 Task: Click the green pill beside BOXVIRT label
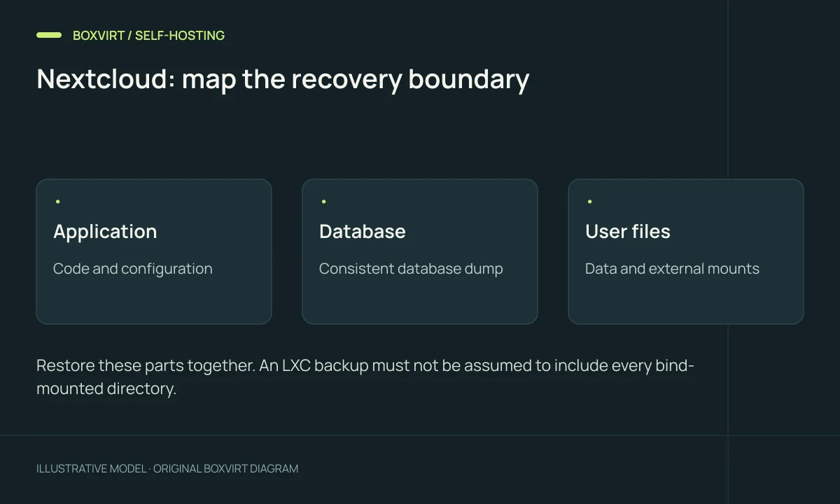(x=49, y=35)
